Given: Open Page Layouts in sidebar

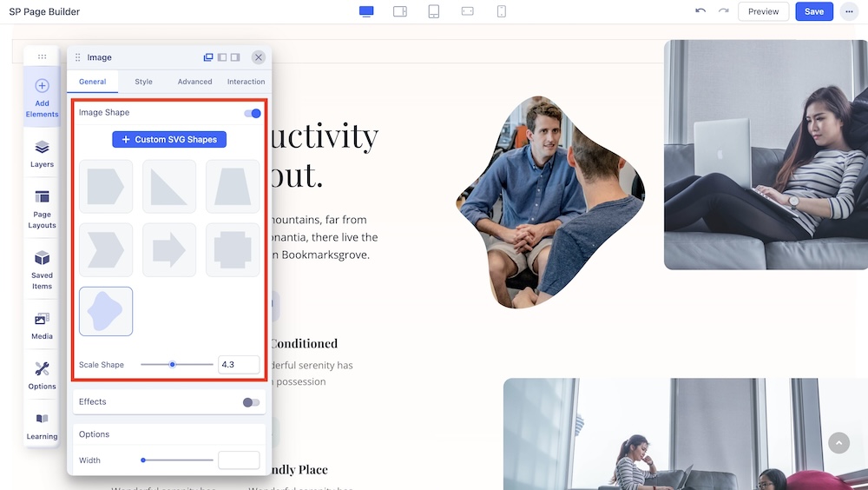Looking at the screenshot, I should (42, 197).
